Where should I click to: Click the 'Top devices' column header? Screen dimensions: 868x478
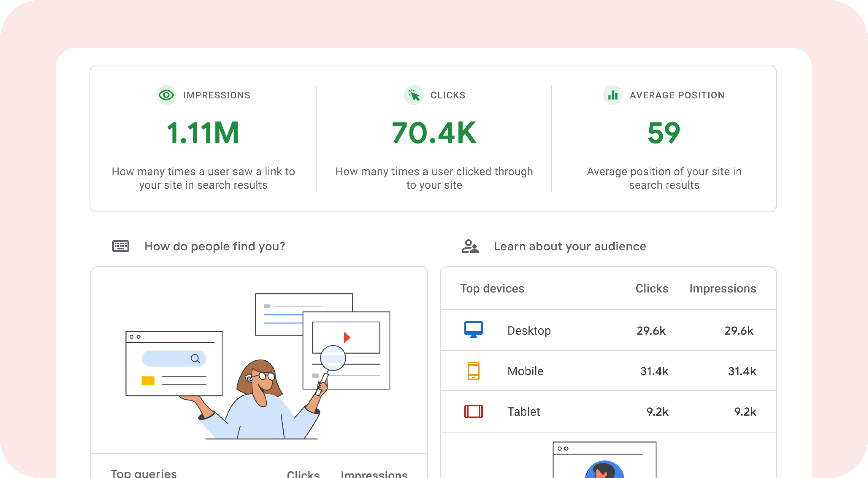(x=492, y=288)
